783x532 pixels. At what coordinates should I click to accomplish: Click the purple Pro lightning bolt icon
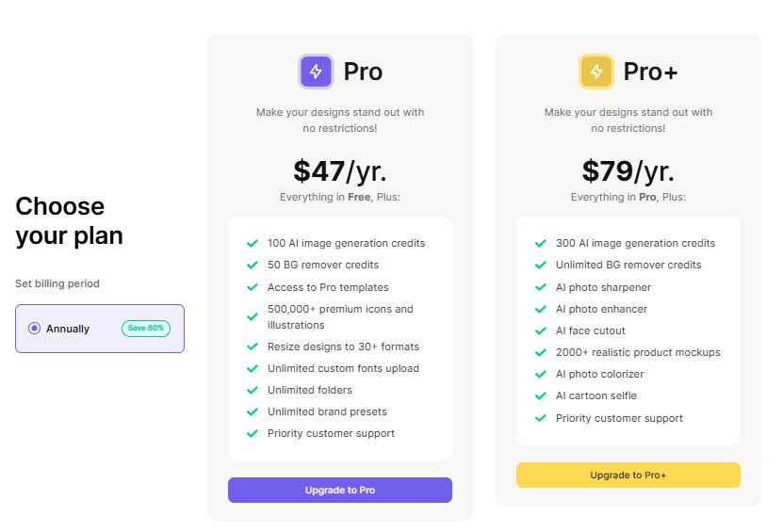pos(316,72)
